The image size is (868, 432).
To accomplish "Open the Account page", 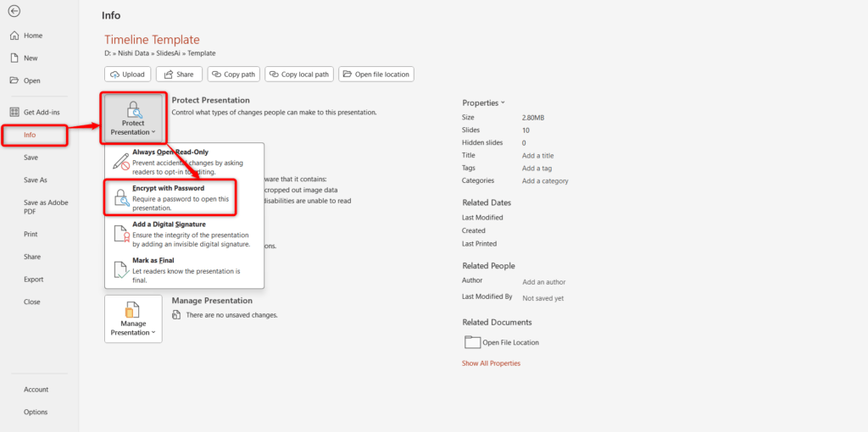I will tap(36, 390).
